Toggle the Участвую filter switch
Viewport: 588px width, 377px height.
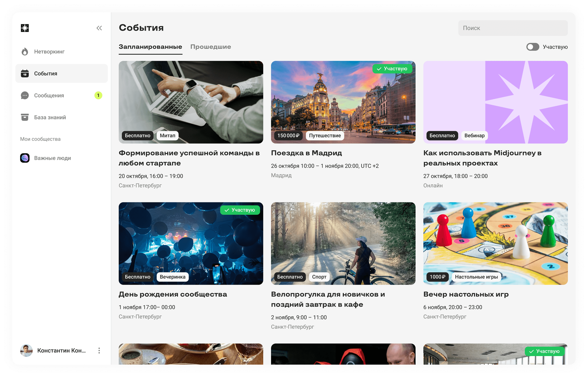tap(533, 47)
